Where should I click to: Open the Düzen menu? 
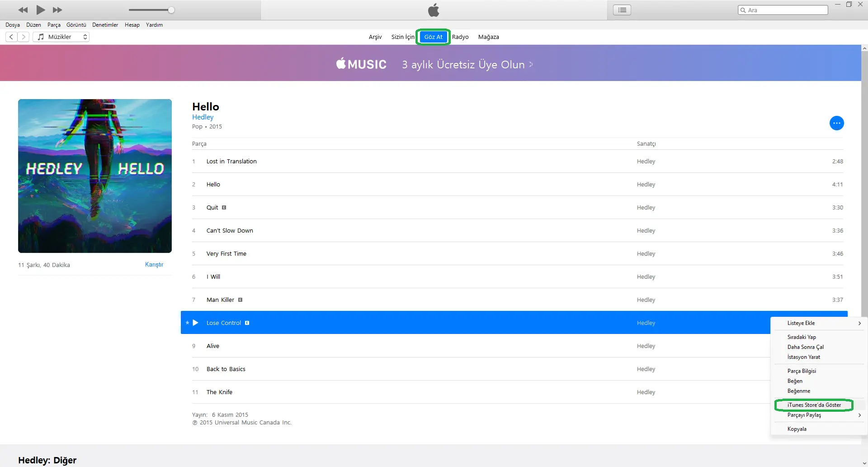(x=33, y=25)
